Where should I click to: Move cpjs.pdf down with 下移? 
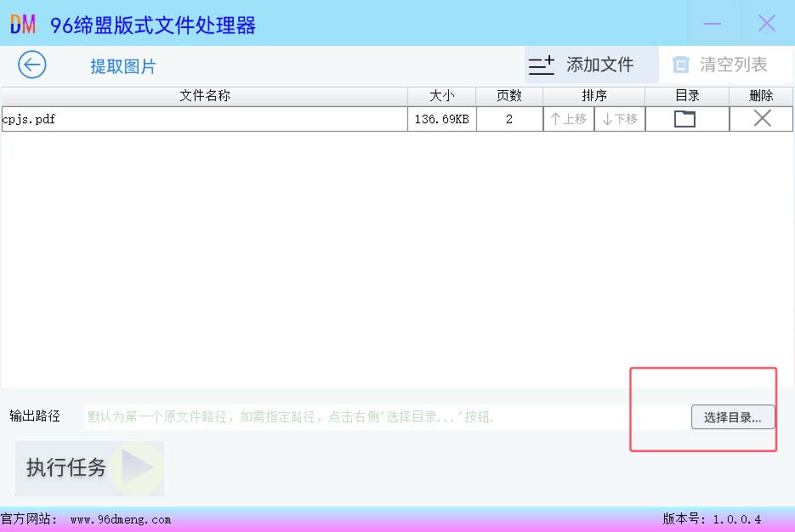pyautogui.click(x=620, y=119)
